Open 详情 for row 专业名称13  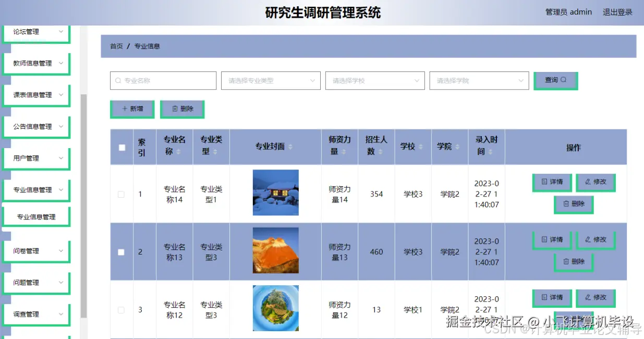(x=552, y=240)
